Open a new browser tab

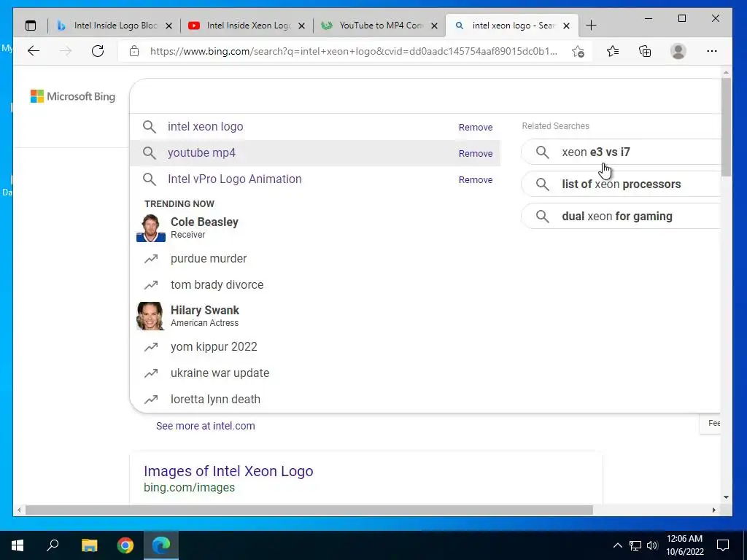[591, 26]
